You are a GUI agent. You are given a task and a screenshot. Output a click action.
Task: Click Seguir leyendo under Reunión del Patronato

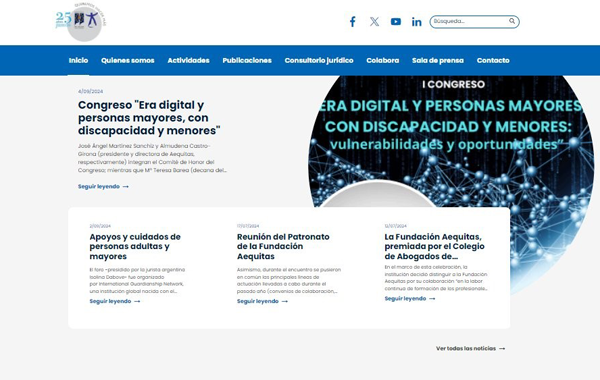262,301
